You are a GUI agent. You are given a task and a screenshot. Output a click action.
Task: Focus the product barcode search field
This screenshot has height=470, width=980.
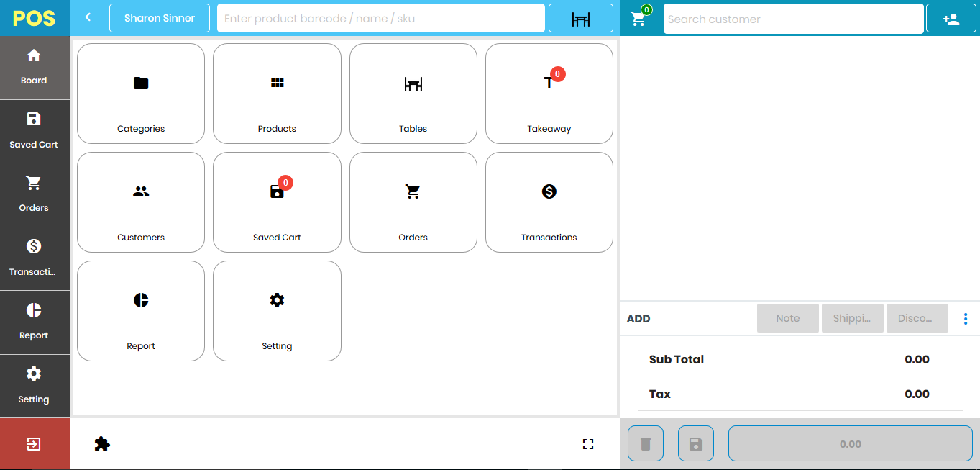coord(380,19)
